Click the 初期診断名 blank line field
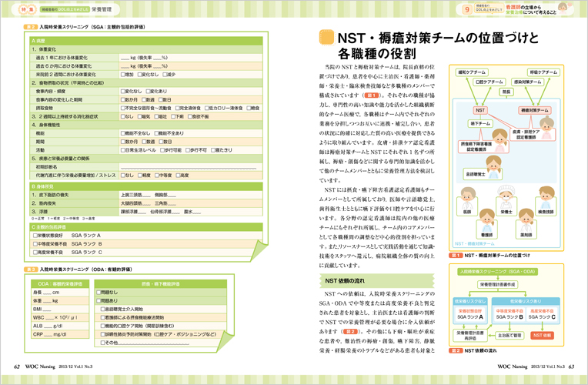588x385 pixels. pyautogui.click(x=189, y=167)
